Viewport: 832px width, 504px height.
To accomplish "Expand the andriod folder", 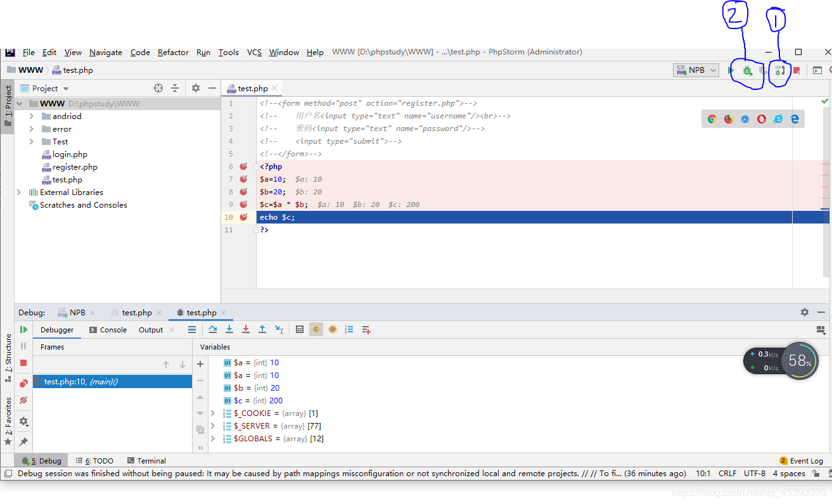I will point(32,117).
